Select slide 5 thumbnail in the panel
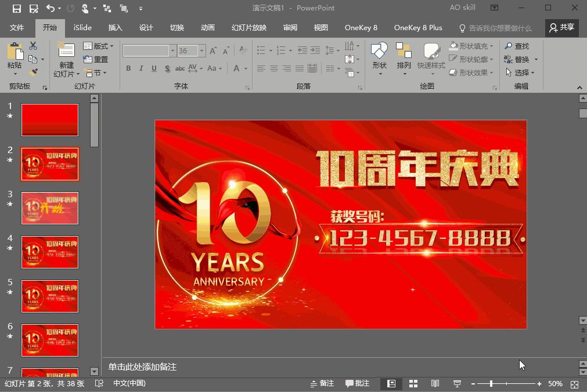The image size is (587, 392). [50, 296]
